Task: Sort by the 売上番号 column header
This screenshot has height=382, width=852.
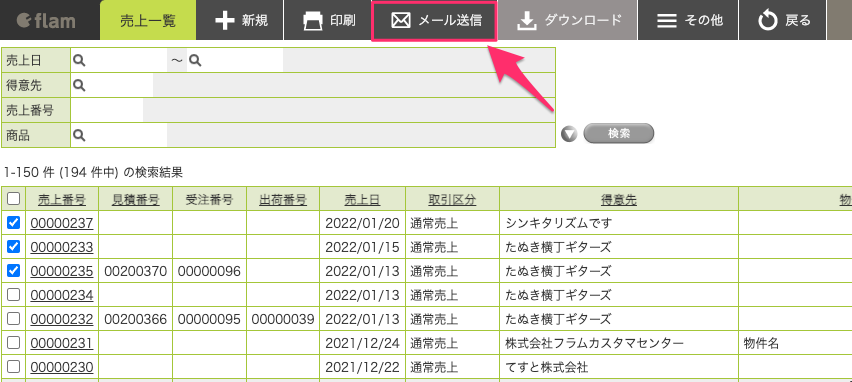Action: [x=61, y=200]
